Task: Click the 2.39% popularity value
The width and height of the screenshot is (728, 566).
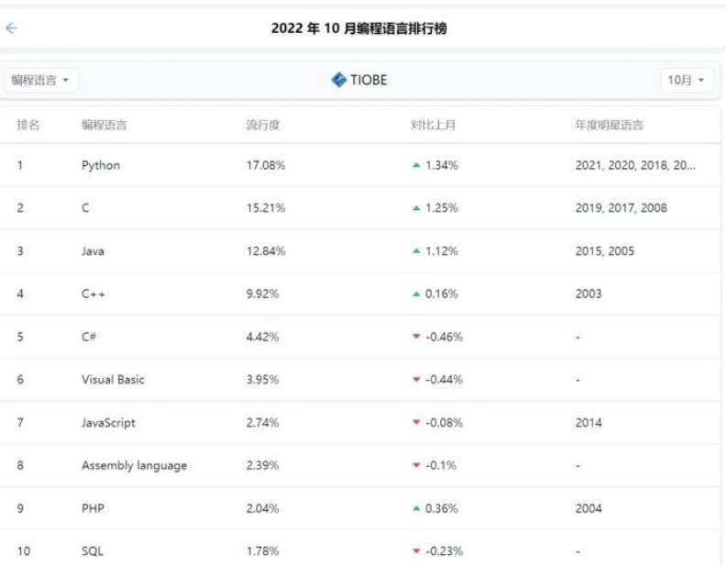Action: tap(262, 465)
